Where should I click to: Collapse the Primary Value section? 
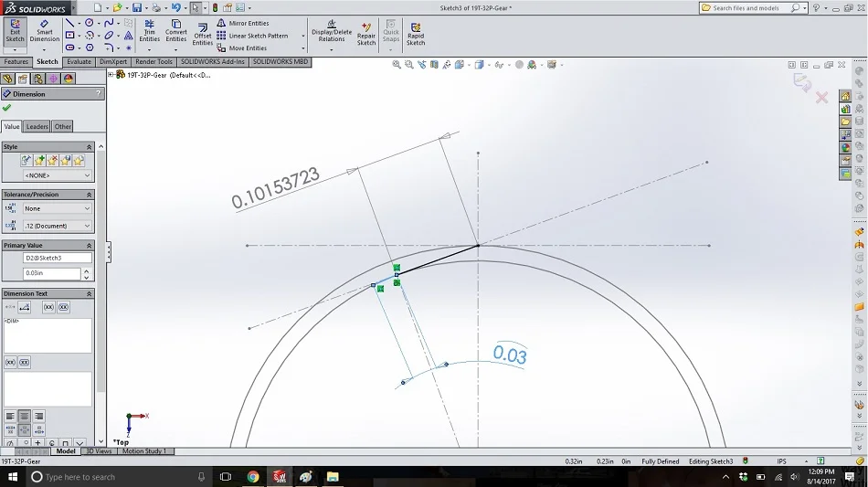[89, 245]
